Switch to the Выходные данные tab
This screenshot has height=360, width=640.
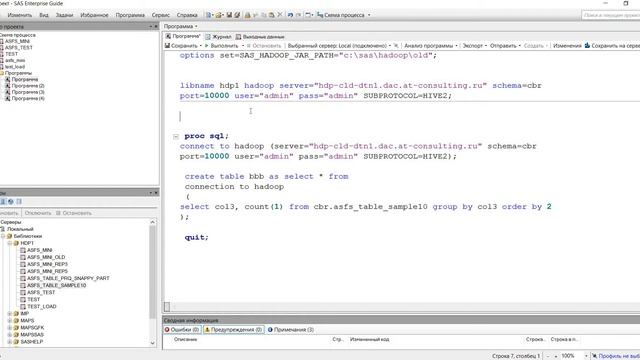(x=260, y=37)
